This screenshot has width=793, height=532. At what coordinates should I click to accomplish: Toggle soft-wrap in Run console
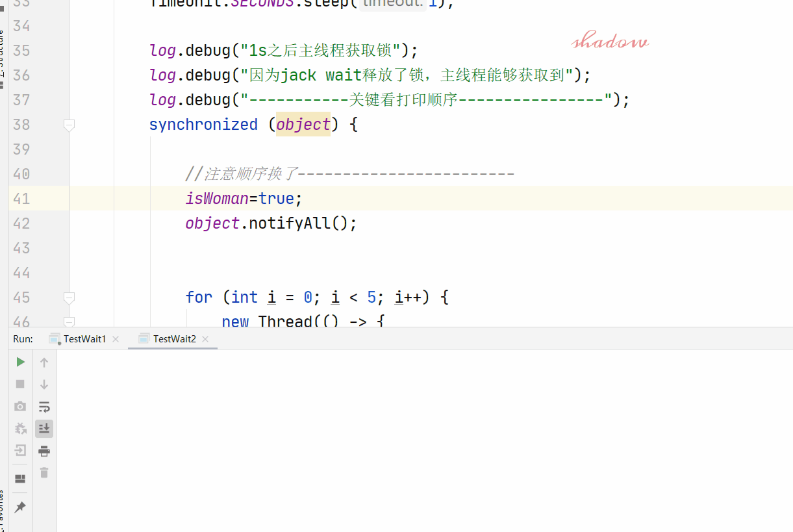tap(44, 407)
